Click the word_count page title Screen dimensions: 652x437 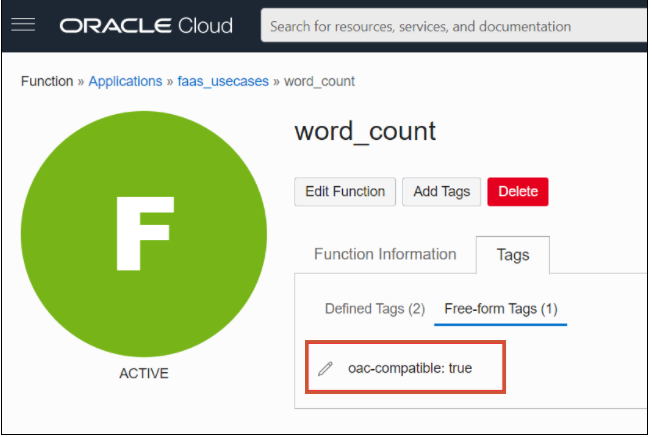click(x=365, y=131)
